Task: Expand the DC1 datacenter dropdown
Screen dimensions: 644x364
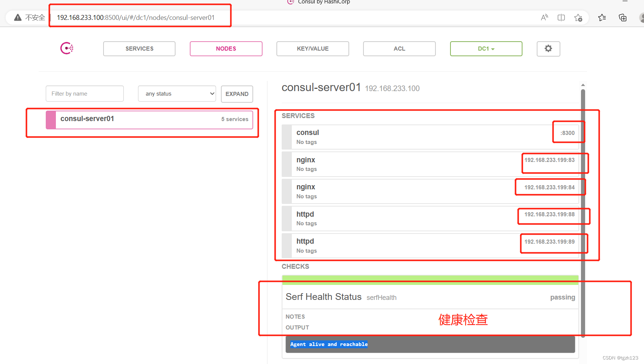Action: [x=486, y=49]
